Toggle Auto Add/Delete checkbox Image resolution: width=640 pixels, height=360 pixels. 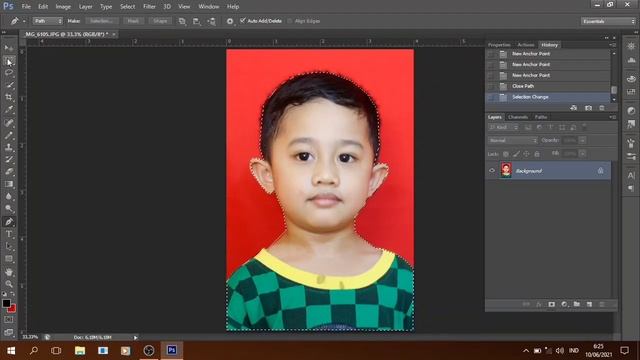coord(243,20)
